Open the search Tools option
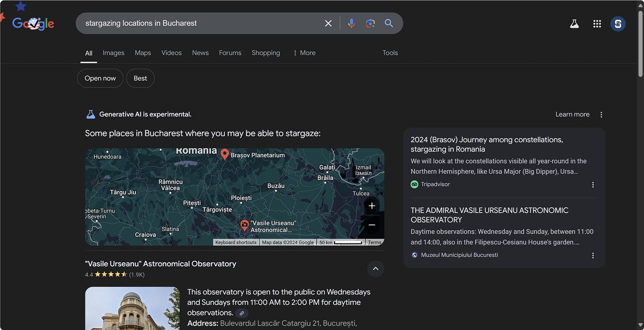This screenshot has height=330, width=644. [390, 53]
